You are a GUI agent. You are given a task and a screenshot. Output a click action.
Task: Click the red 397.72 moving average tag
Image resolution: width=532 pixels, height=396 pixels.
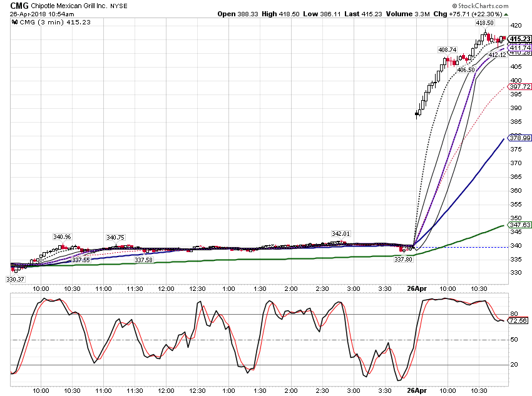tap(519, 87)
